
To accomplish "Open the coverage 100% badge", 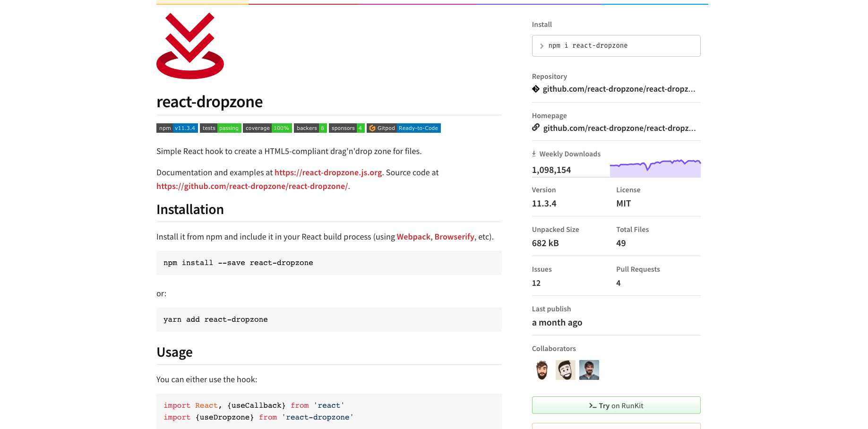I will (x=267, y=128).
